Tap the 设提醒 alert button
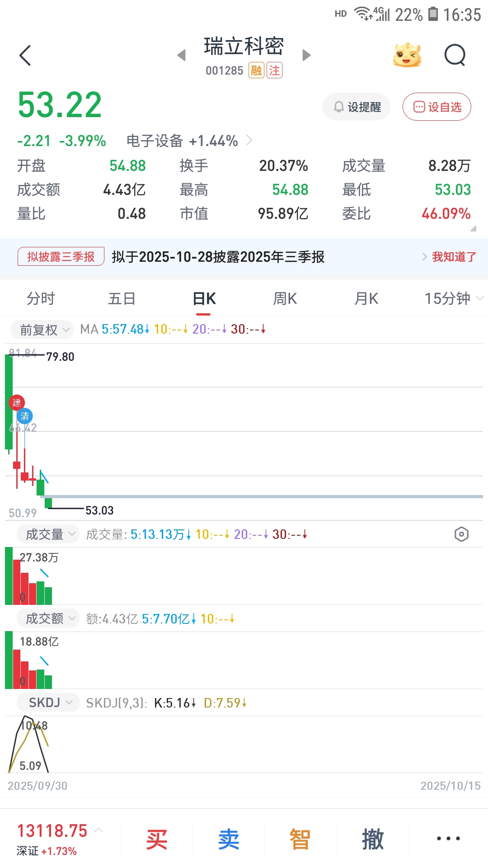The height and width of the screenshot is (868, 488). 357,107
